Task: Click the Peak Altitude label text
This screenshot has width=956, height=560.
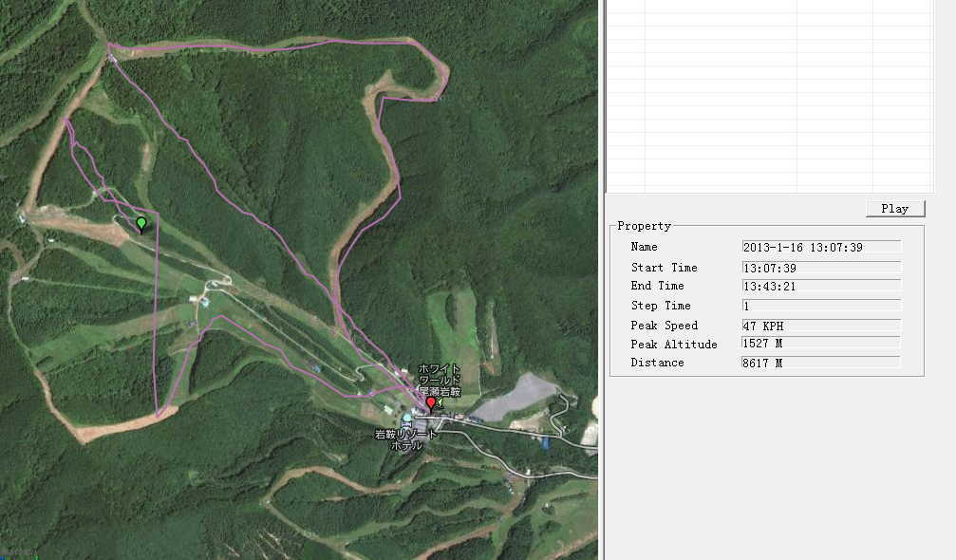Action: click(673, 345)
